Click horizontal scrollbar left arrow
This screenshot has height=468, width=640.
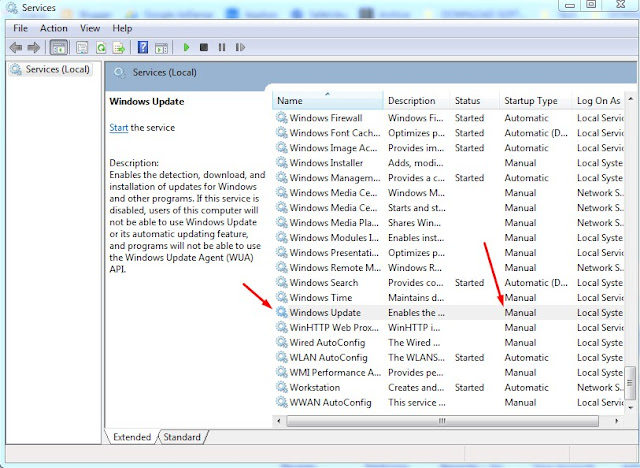click(x=279, y=421)
